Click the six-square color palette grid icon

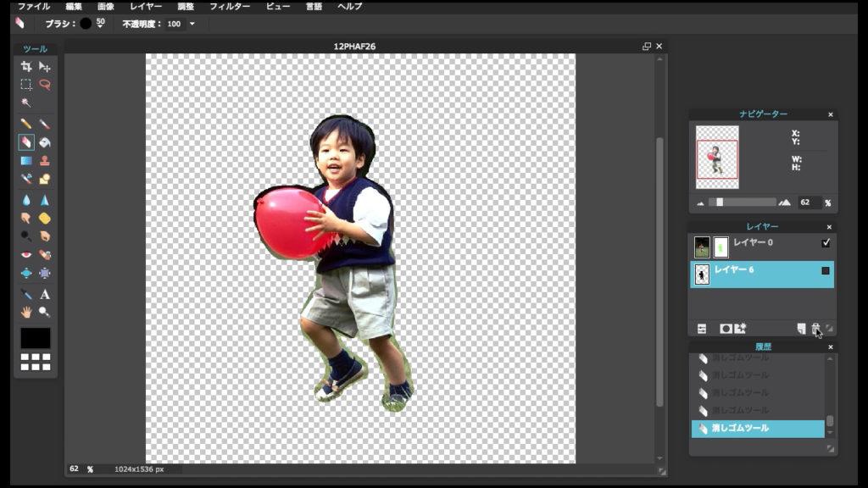36,362
